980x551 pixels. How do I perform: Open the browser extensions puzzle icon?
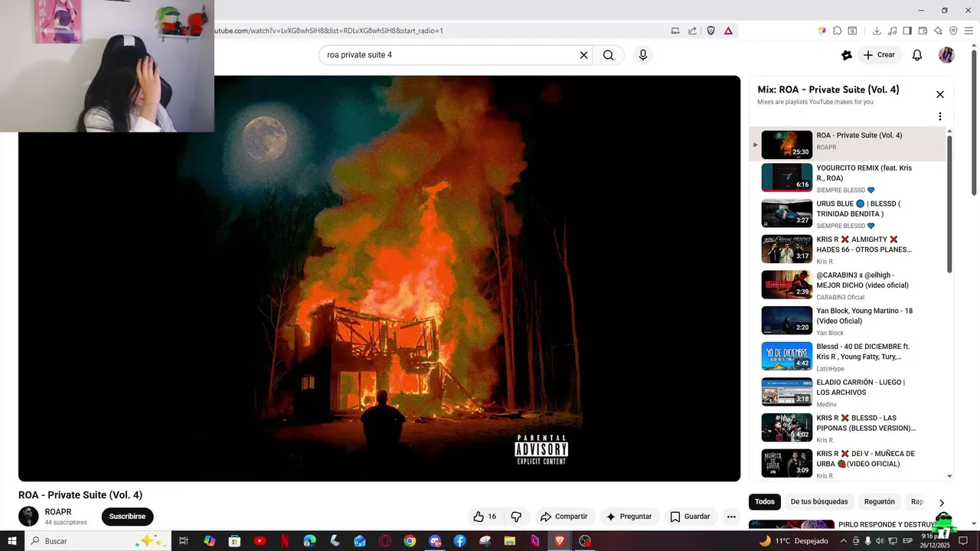pos(837,31)
